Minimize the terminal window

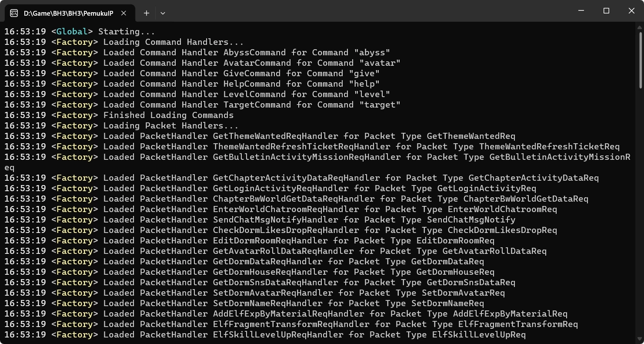coord(581,10)
